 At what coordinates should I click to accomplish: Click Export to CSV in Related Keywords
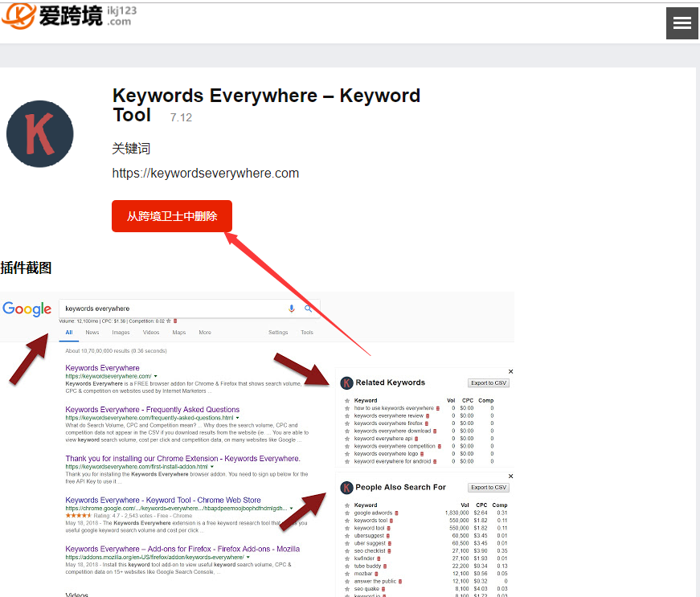pyautogui.click(x=489, y=382)
